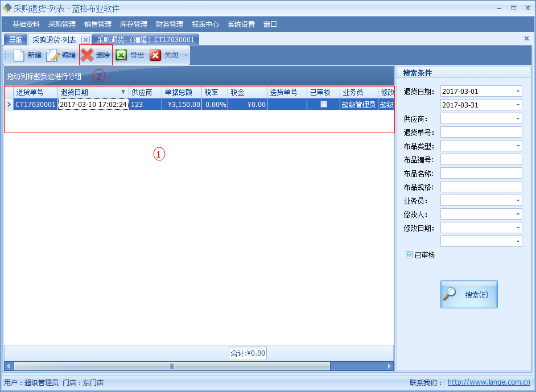
Task: Click the horizontal scrollbar right arrow
Action: coord(390,366)
